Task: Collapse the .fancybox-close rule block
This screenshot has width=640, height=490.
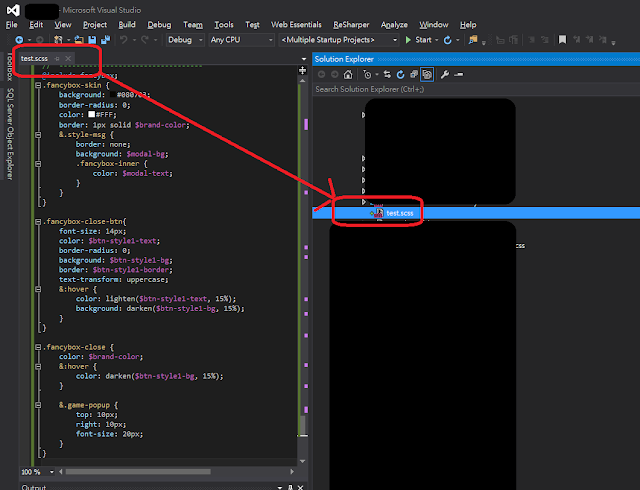Action: (x=38, y=347)
